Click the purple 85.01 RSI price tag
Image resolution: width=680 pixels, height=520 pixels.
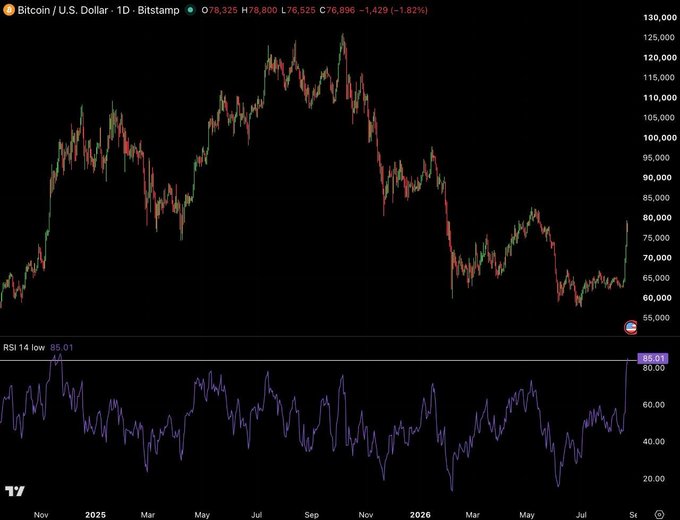click(653, 358)
